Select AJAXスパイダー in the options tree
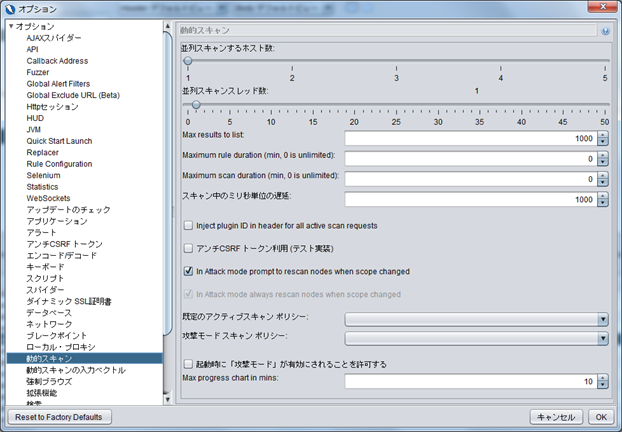The image size is (622, 432). (54, 38)
